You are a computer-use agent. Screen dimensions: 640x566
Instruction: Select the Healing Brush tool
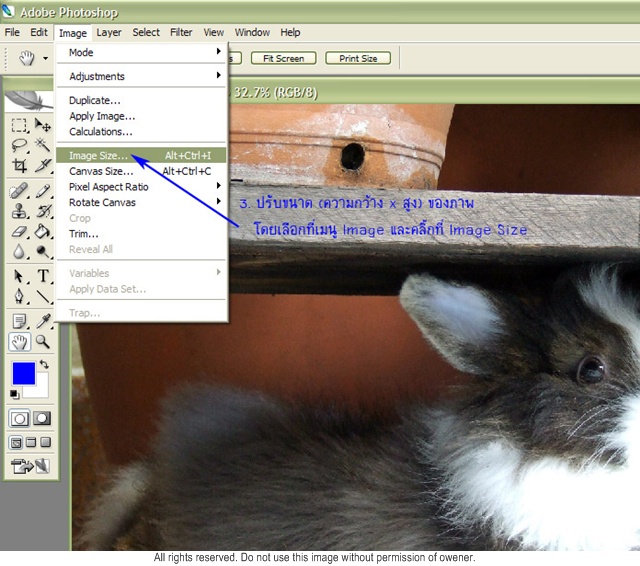pos(19,191)
